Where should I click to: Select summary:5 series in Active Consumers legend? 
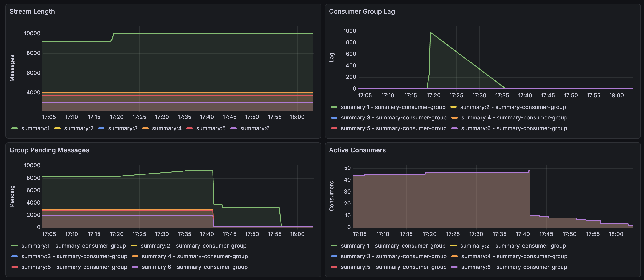[x=393, y=267]
